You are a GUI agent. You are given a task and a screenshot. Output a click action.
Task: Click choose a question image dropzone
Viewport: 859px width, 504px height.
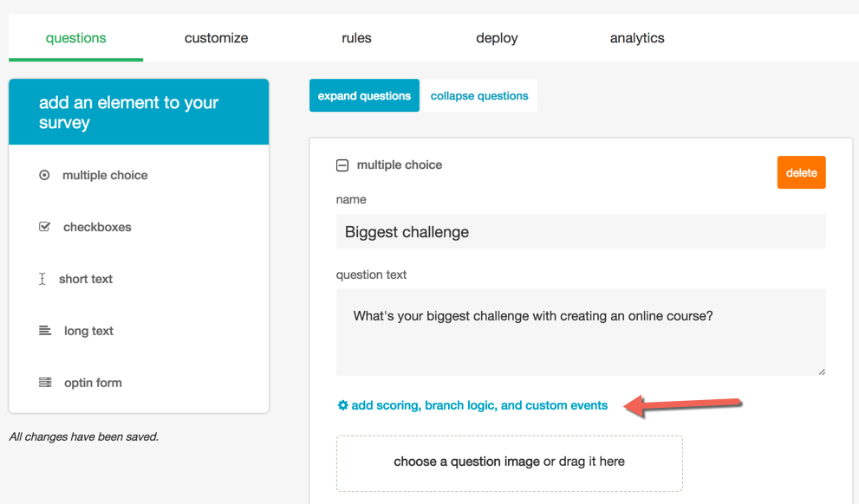(510, 462)
